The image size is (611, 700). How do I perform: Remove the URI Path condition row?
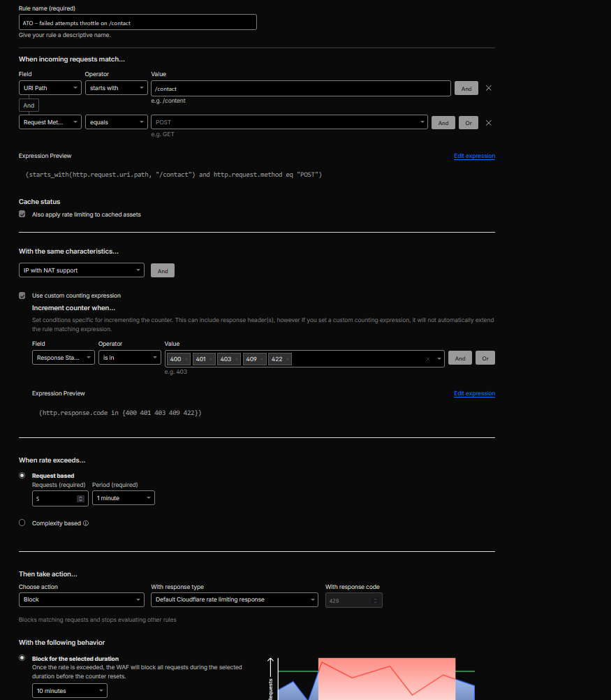[x=488, y=88]
